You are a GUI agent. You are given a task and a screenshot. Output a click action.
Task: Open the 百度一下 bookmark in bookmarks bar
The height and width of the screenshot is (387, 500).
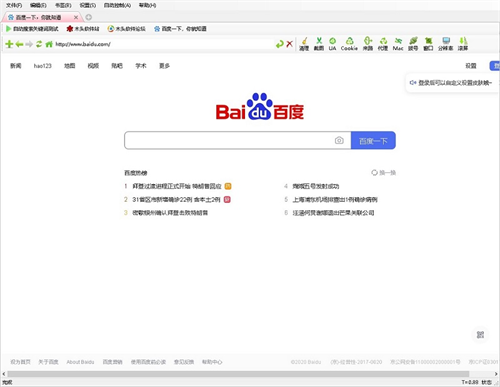180,29
